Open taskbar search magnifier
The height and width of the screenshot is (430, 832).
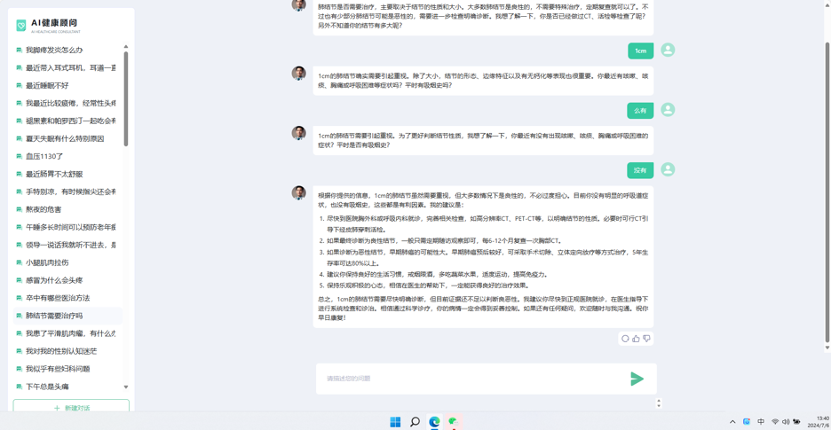414,422
